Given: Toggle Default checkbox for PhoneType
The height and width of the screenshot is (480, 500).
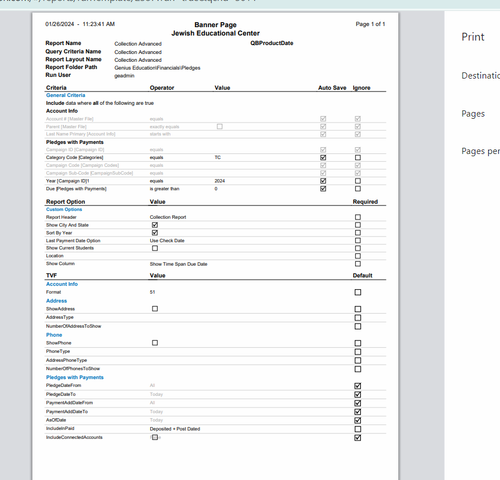Looking at the screenshot, I should [x=358, y=352].
